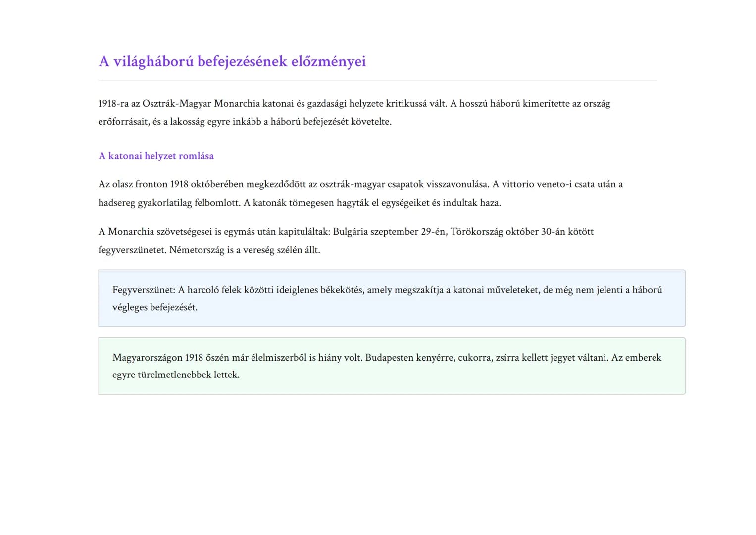Click the horizontal divider under the main heading
This screenshot has height=535, width=756.
pos(377,80)
